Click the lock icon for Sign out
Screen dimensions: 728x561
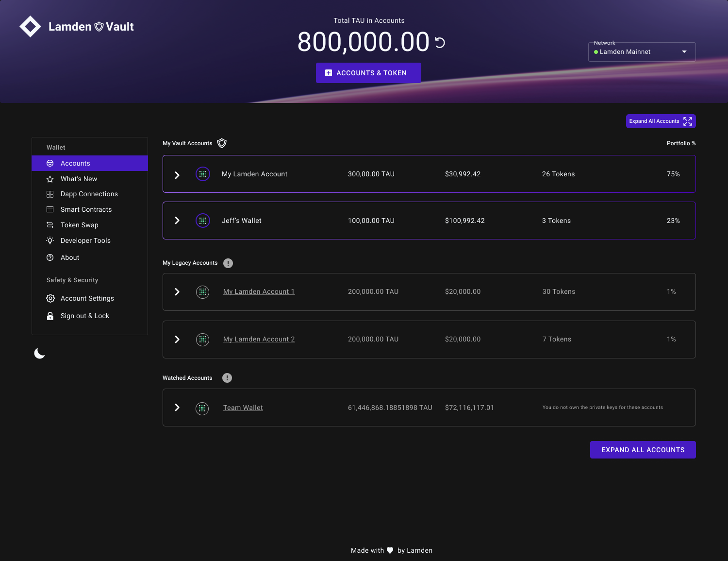point(50,316)
